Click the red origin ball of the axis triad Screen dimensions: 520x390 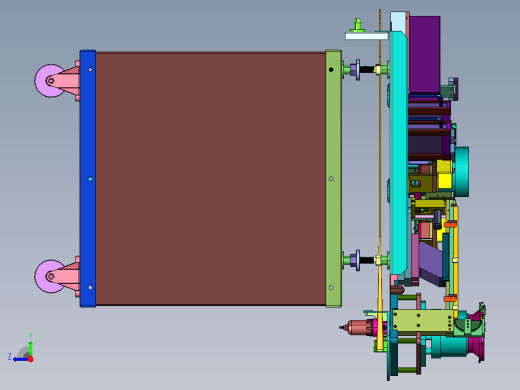[31, 359]
